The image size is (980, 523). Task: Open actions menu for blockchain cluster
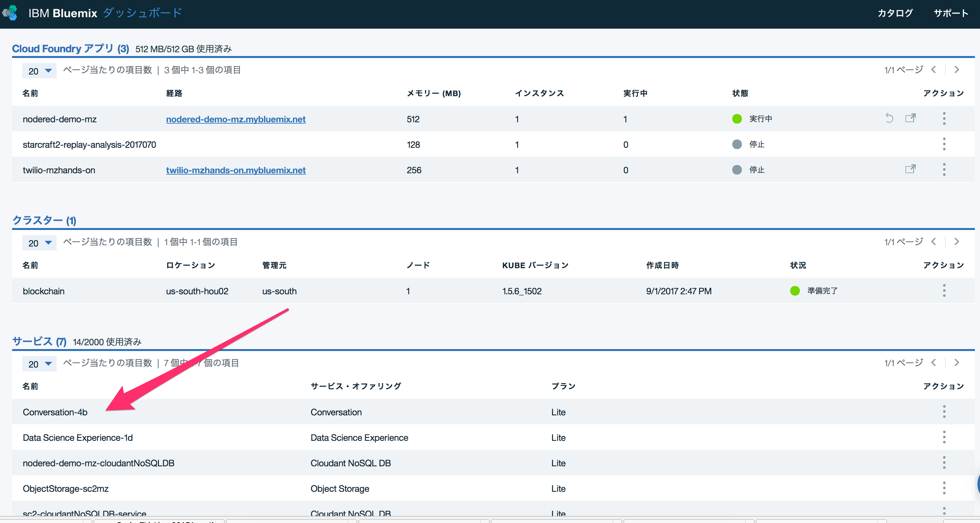tap(944, 291)
